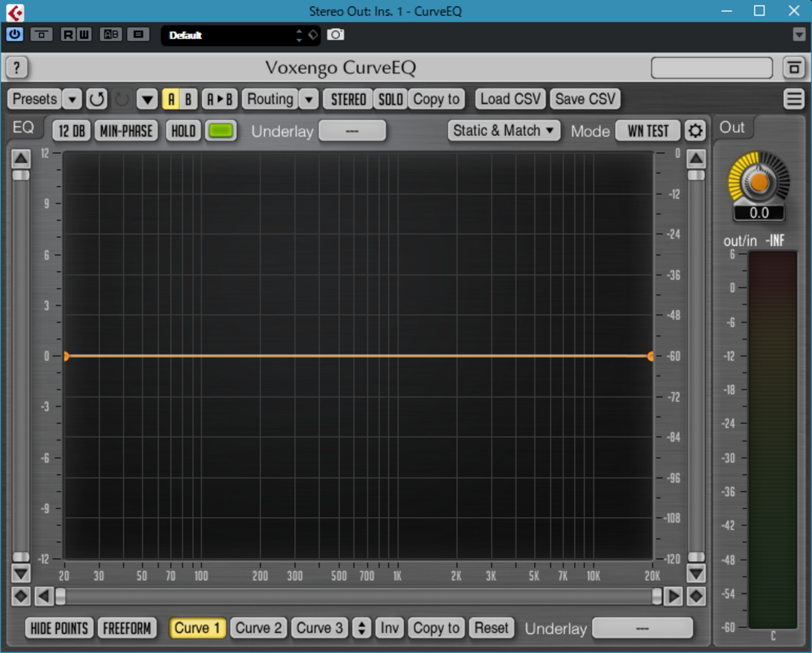The height and width of the screenshot is (653, 812).
Task: Click the right diamond zoom reset icon
Action: (x=696, y=596)
